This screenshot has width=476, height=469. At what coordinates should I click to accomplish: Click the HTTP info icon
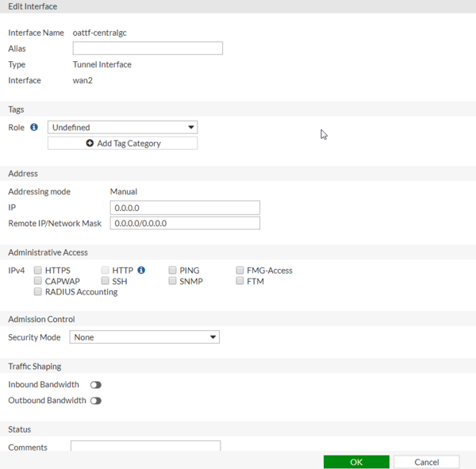(x=141, y=270)
